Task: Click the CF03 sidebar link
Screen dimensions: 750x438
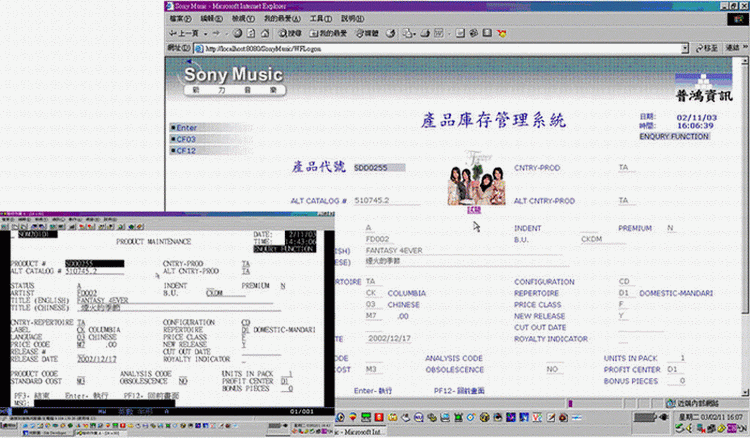Action: (x=186, y=139)
